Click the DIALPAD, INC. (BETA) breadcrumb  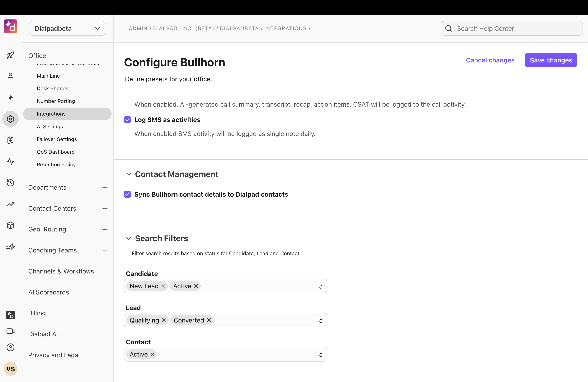coord(184,28)
